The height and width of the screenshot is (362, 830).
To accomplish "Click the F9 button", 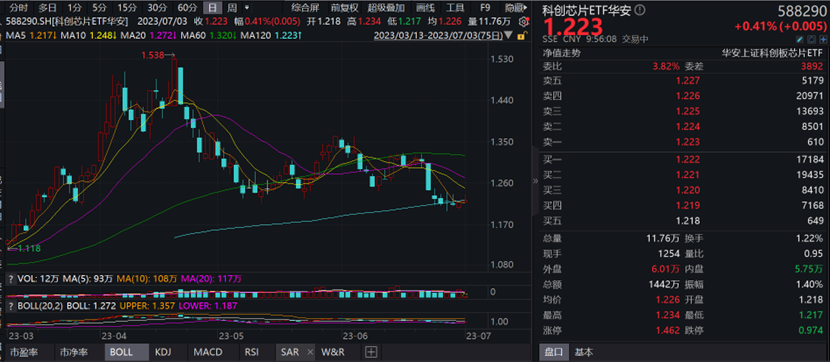I will click(x=485, y=8).
